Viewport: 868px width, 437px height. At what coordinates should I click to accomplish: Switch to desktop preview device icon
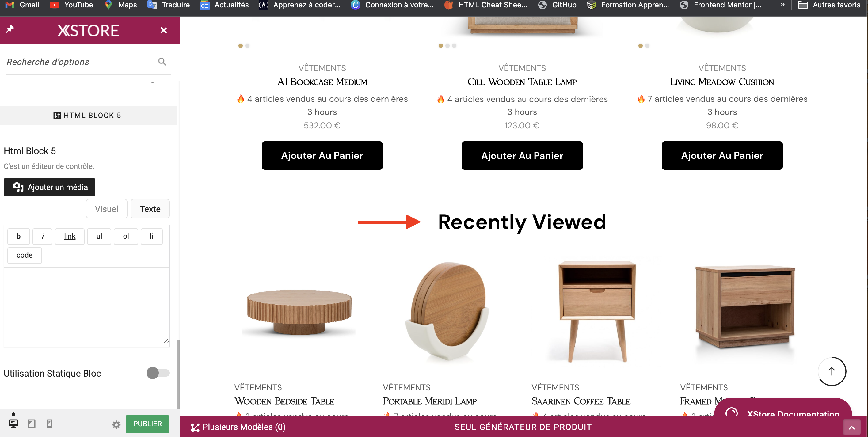click(x=13, y=424)
